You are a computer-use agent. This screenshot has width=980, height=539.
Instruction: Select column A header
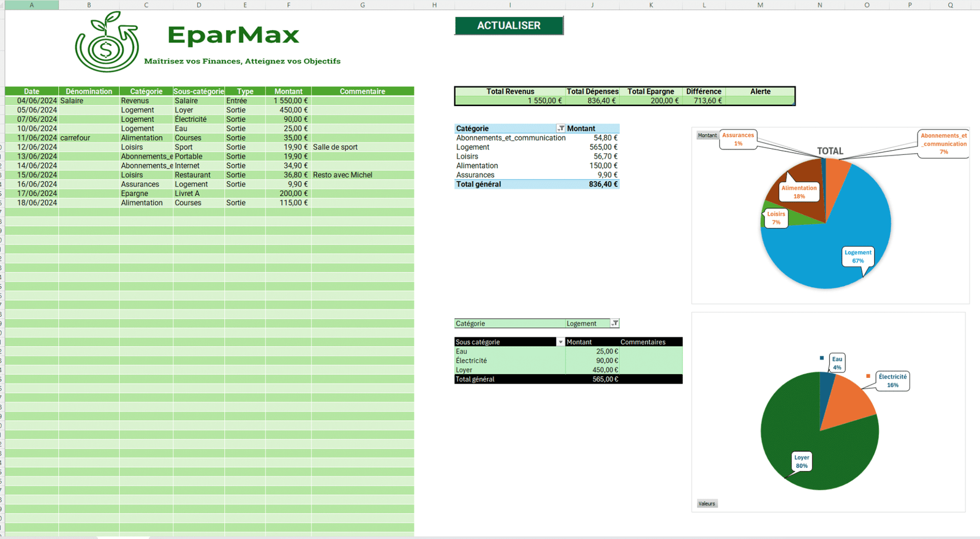[32, 5]
